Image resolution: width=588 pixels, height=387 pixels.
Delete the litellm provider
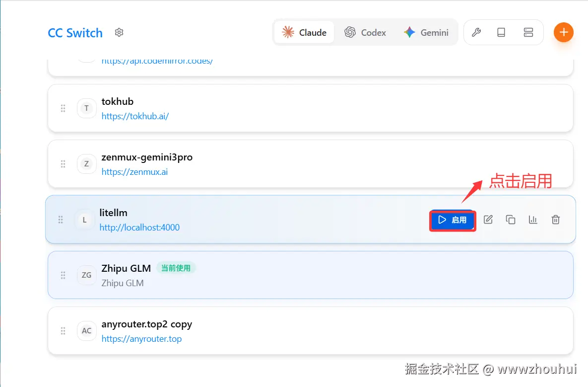(x=556, y=220)
